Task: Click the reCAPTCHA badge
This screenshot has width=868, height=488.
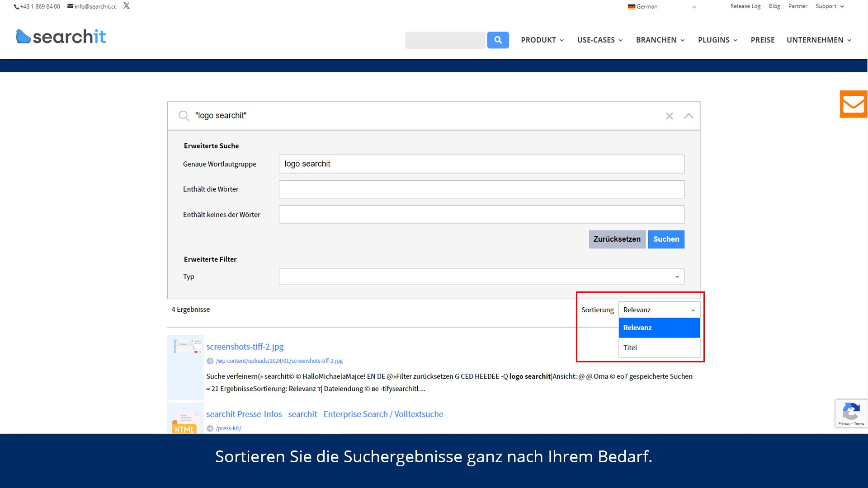Action: [851, 413]
